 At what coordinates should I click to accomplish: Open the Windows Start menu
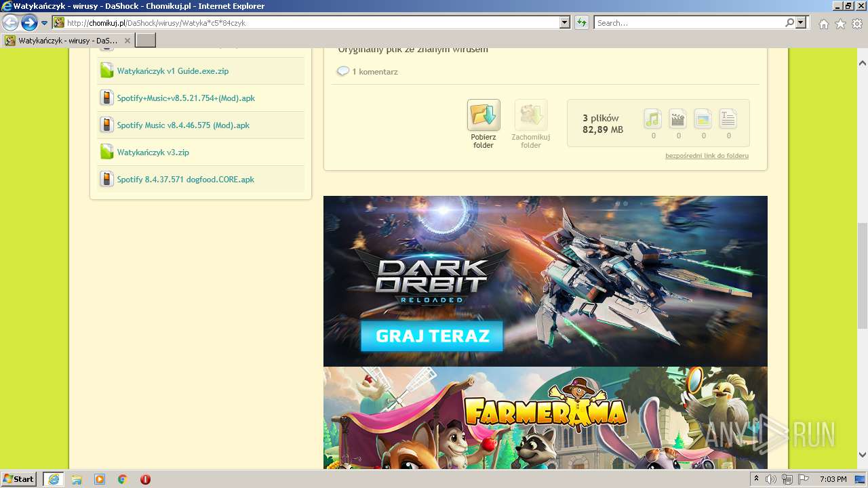(19, 479)
